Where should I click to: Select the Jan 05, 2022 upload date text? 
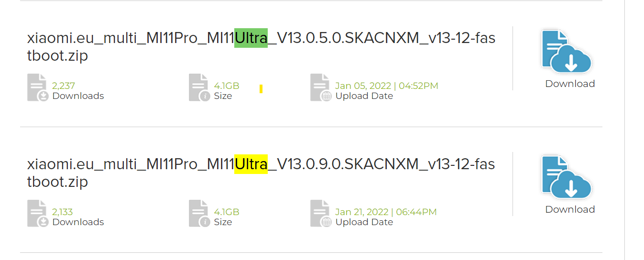click(x=386, y=86)
